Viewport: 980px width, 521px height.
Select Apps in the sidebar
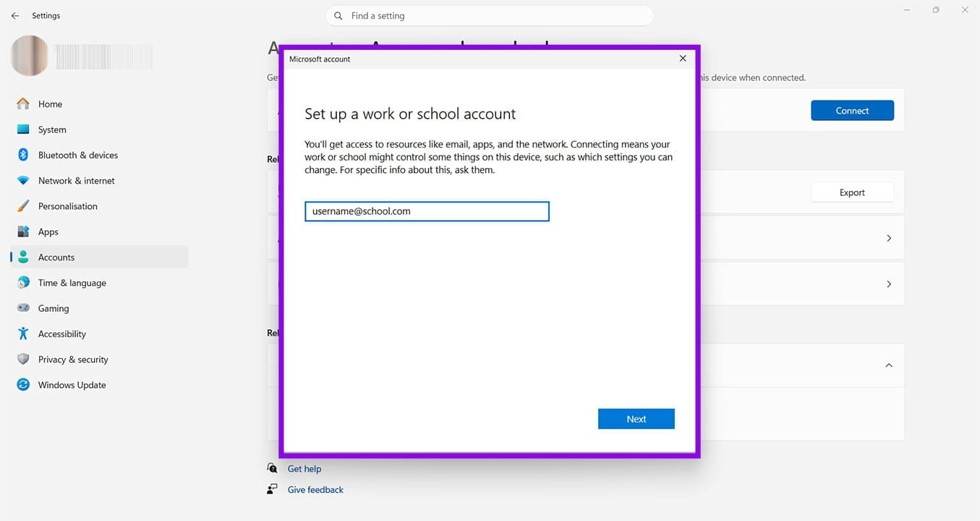(x=99, y=232)
